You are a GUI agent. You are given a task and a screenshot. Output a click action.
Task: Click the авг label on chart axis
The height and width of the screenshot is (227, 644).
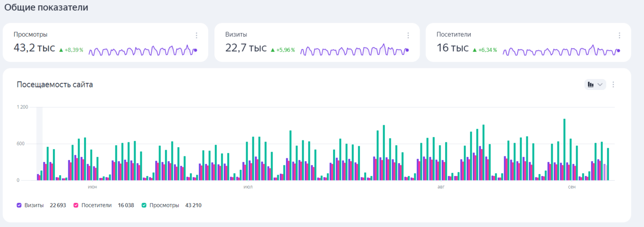(x=441, y=187)
